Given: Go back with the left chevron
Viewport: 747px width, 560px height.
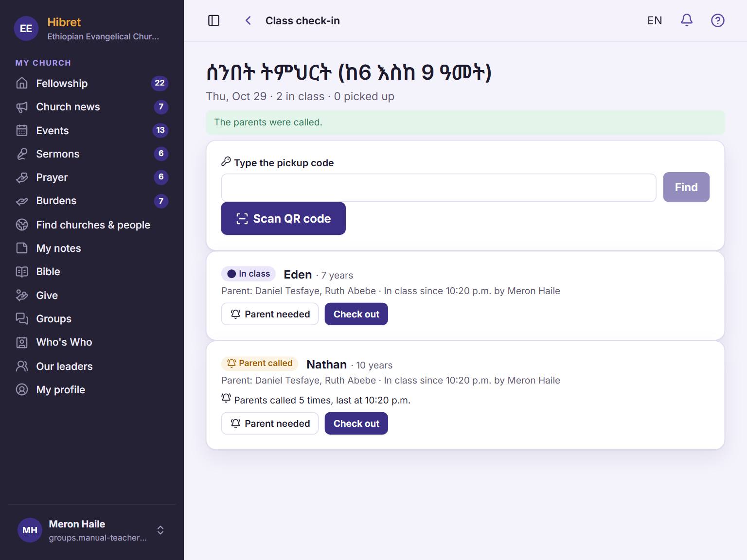Looking at the screenshot, I should pos(248,20).
